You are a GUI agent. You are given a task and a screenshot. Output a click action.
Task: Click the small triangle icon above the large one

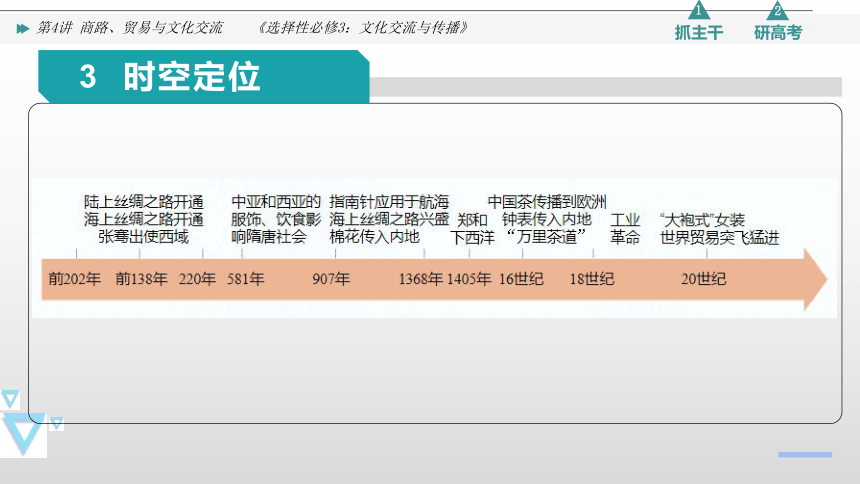pyautogui.click(x=10, y=399)
